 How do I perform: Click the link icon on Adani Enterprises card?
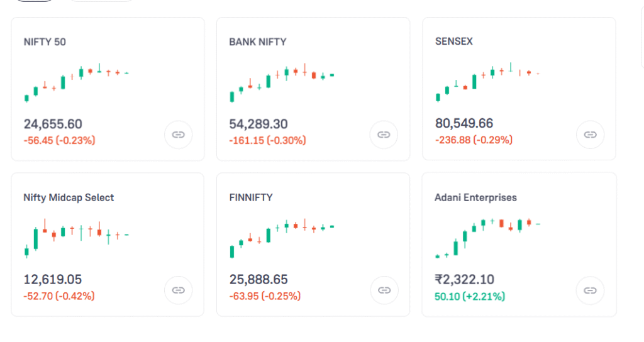pyautogui.click(x=590, y=290)
